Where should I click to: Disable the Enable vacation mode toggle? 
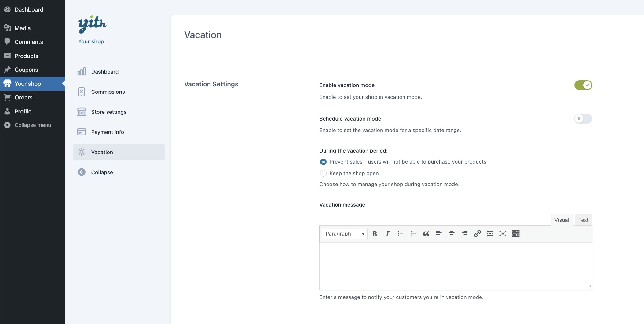[583, 85]
